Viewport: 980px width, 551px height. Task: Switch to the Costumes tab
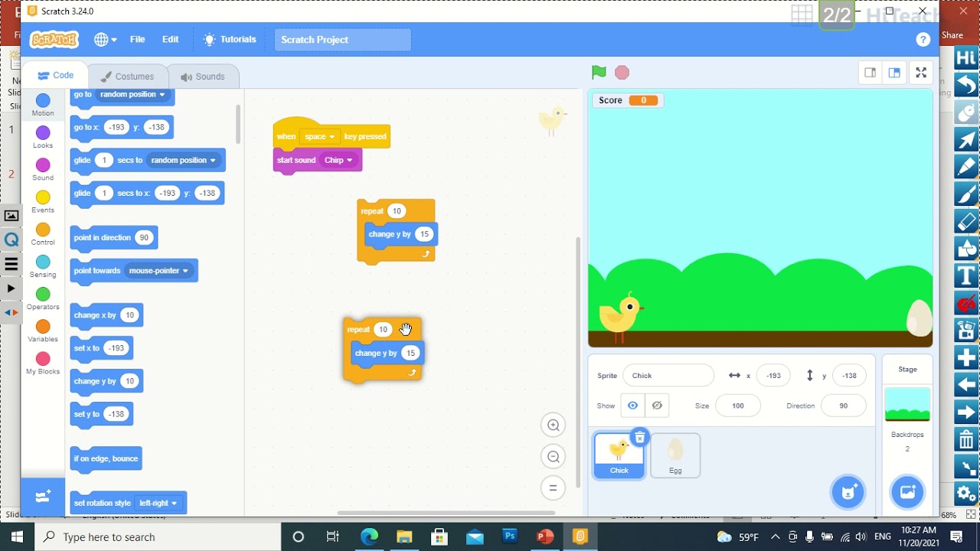[126, 77]
